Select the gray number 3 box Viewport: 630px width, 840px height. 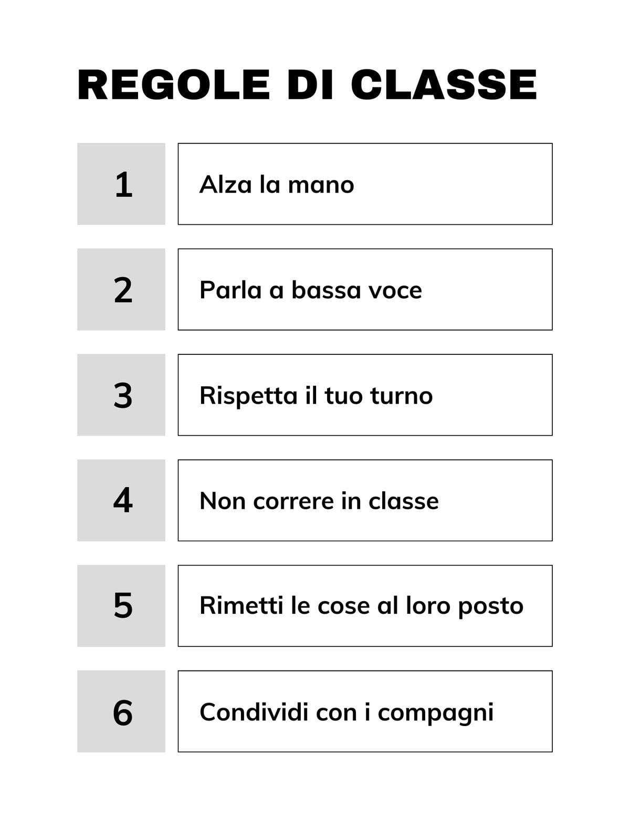click(x=121, y=395)
